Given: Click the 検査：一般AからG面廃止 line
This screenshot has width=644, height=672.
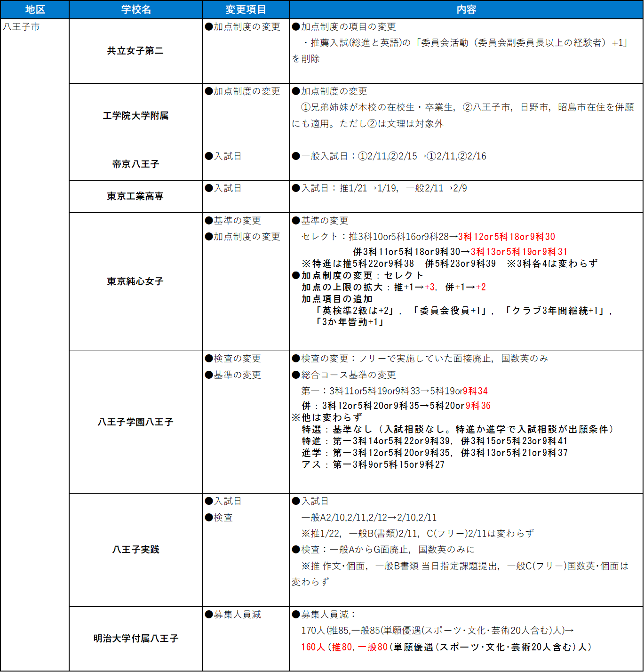Looking at the screenshot, I should click(383, 550).
